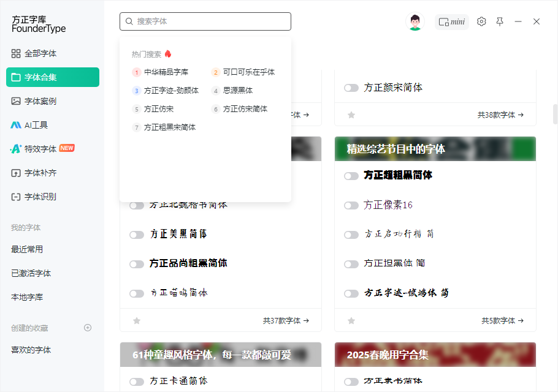558x392 pixels.
Task: Open 61种童趣风格字体 banner
Action: 221,355
